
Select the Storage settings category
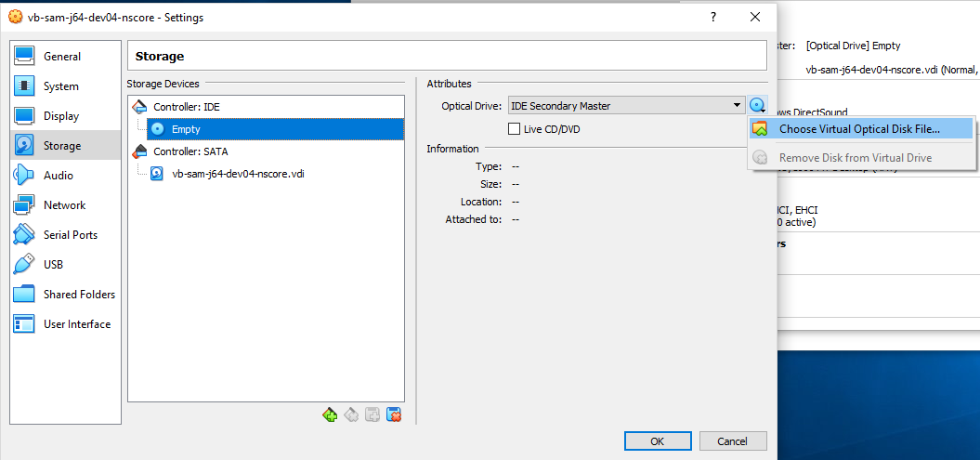pos(66,146)
